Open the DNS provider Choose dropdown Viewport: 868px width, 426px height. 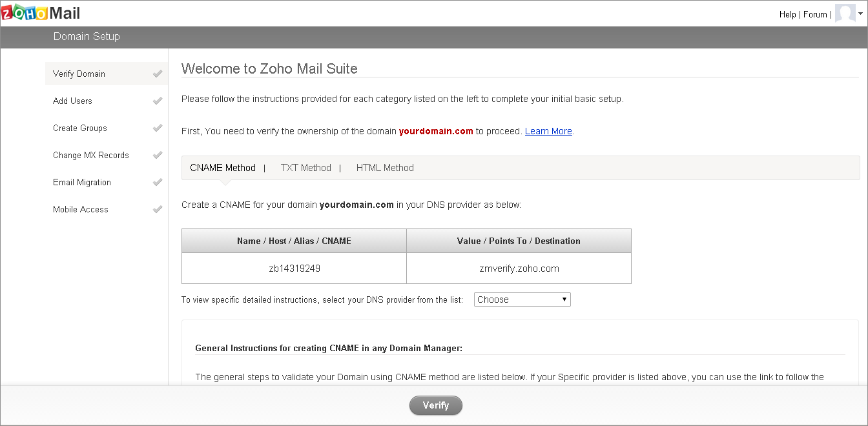click(x=522, y=299)
